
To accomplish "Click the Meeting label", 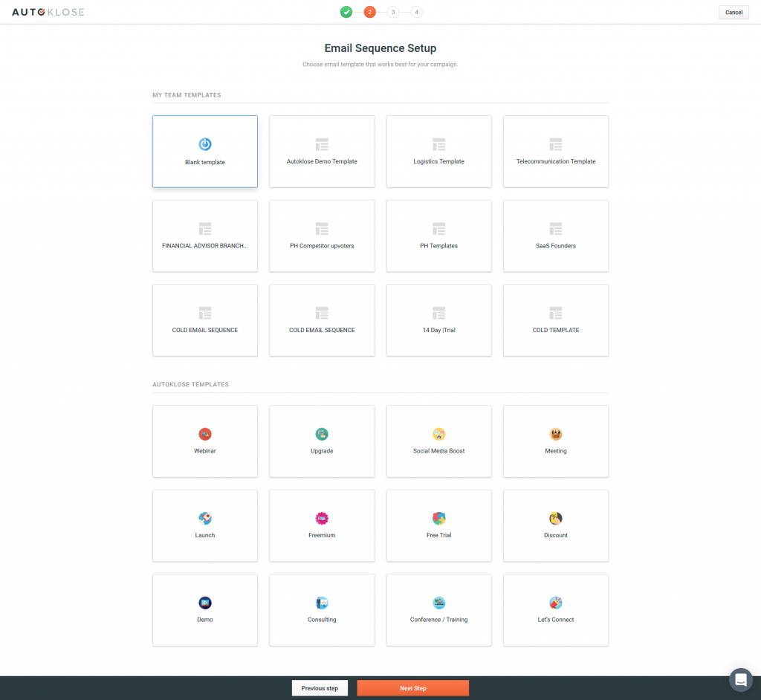I will point(556,451).
